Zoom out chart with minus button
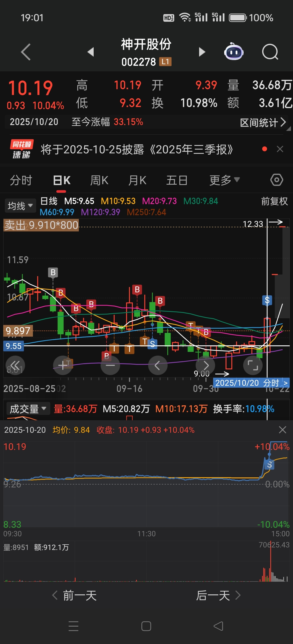The height and width of the screenshot is (644, 293). click(110, 366)
